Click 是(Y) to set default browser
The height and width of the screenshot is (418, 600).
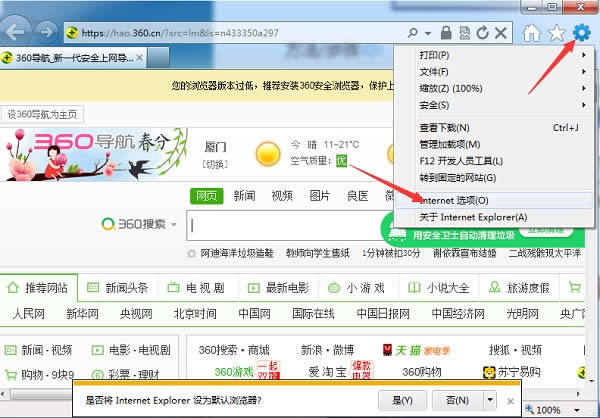click(402, 400)
